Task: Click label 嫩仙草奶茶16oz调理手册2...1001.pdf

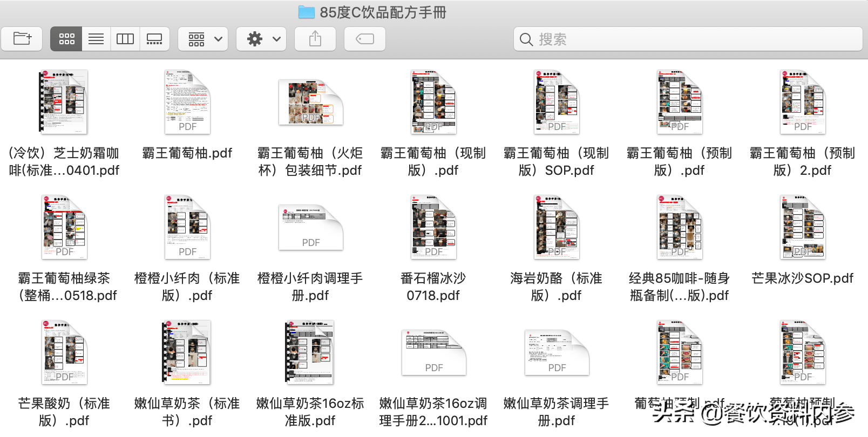Action: tap(433, 412)
